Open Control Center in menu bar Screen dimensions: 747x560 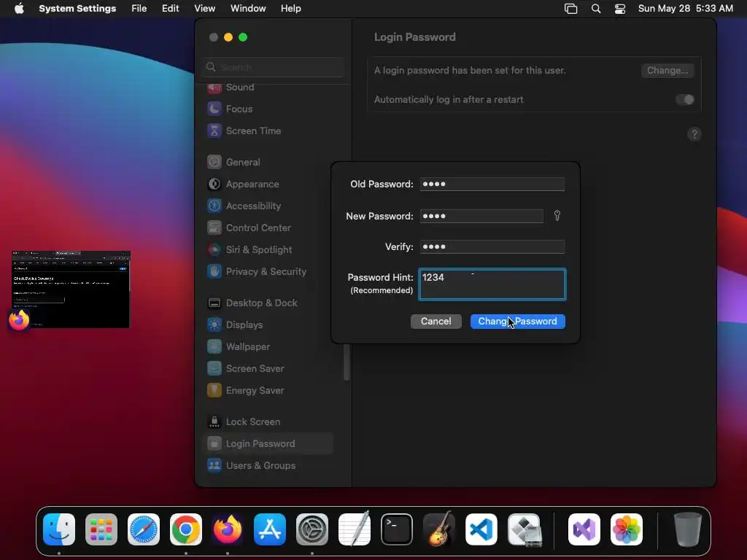point(620,9)
